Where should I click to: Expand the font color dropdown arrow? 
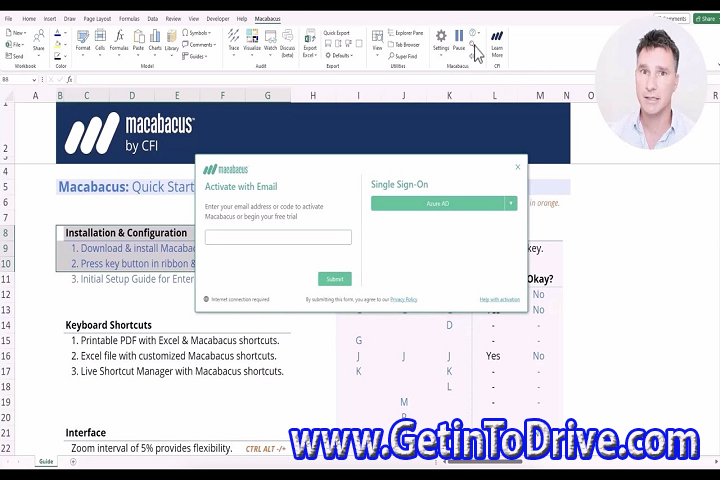[x=66, y=33]
